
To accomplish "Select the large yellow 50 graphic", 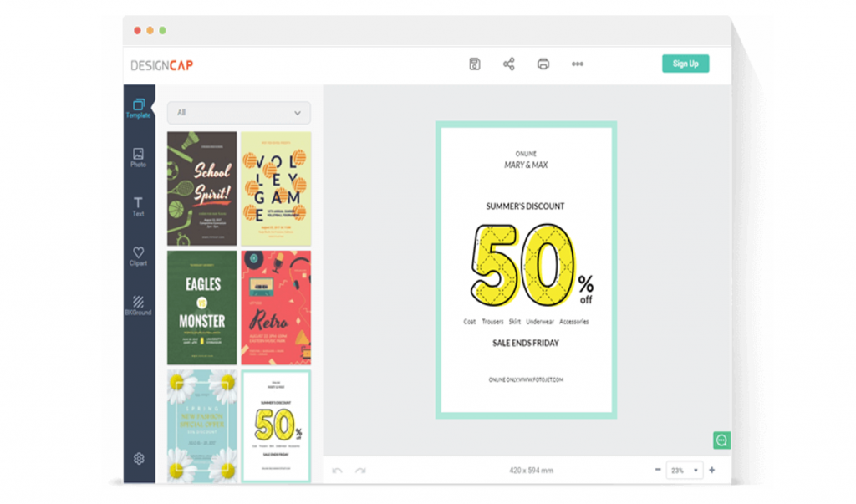I will click(522, 265).
